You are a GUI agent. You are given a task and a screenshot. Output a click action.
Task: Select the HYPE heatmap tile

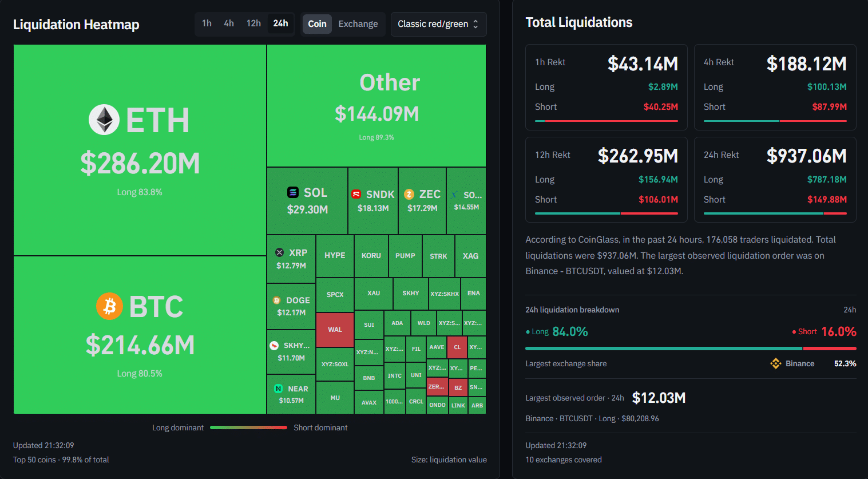pos(335,256)
